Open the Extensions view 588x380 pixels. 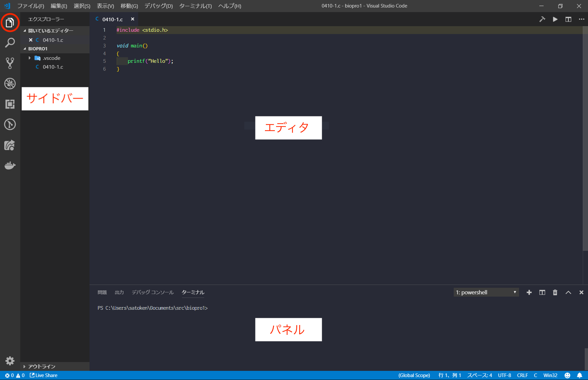click(x=10, y=104)
